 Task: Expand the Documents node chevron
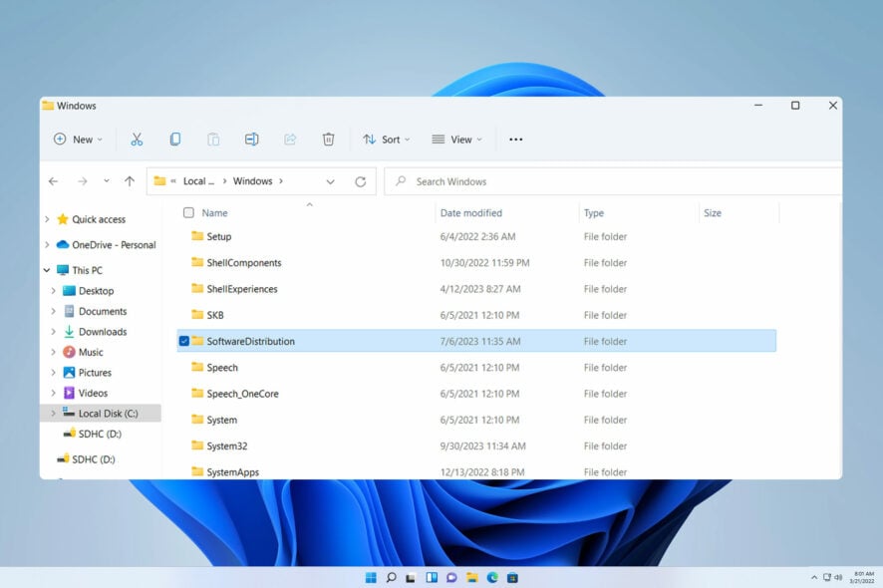(54, 311)
